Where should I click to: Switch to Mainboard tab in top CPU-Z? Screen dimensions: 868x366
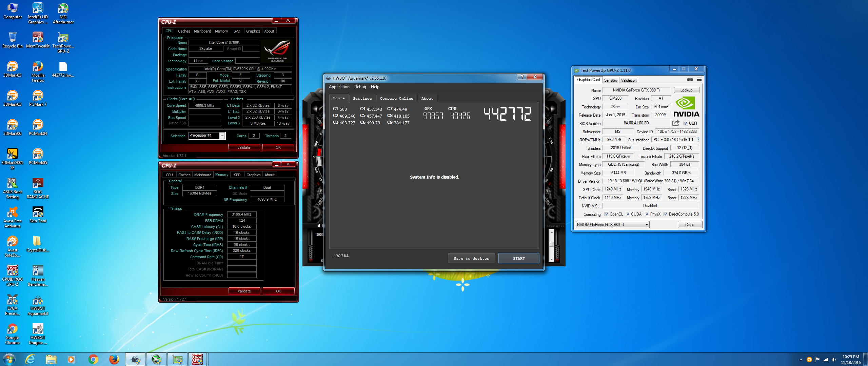[202, 31]
